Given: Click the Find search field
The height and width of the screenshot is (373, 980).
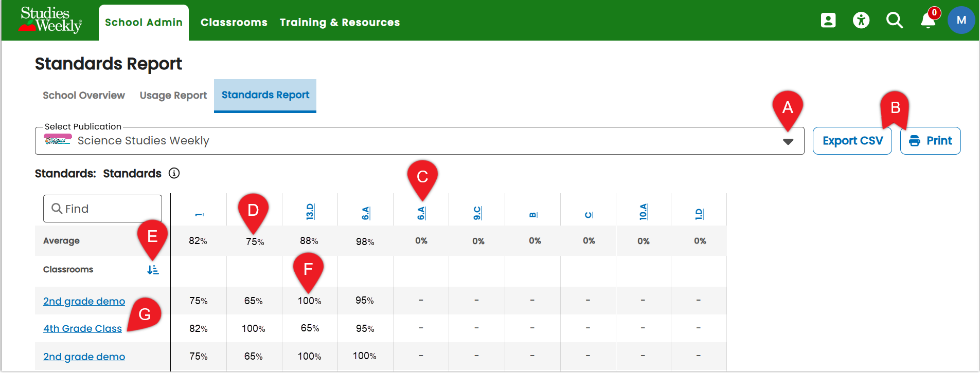Looking at the screenshot, I should point(102,209).
